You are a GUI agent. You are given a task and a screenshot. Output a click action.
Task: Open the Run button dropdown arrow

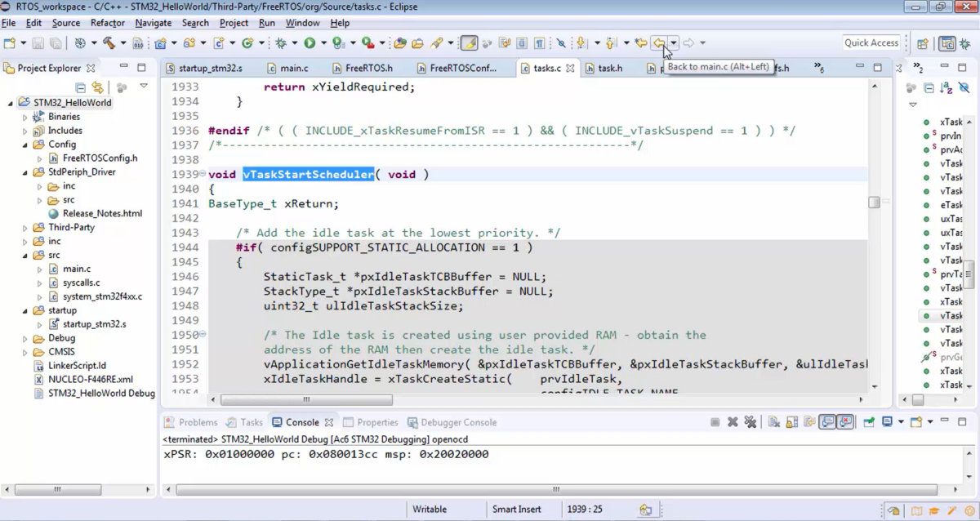point(323,43)
